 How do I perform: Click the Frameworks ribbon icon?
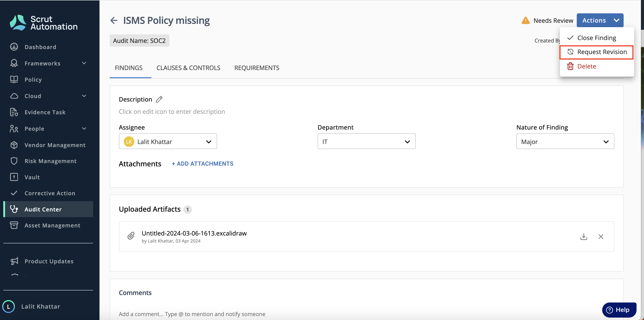click(14, 63)
